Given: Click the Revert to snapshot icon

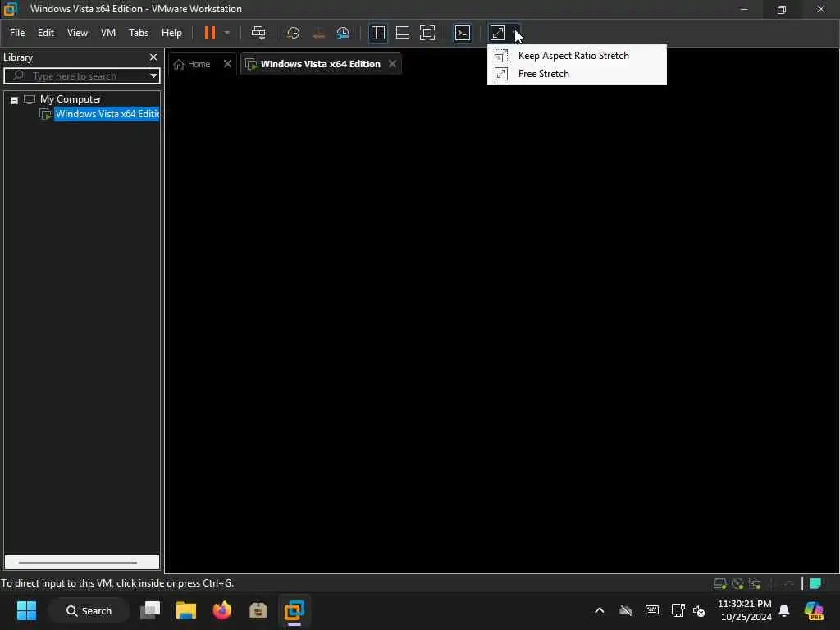Looking at the screenshot, I should (x=318, y=33).
